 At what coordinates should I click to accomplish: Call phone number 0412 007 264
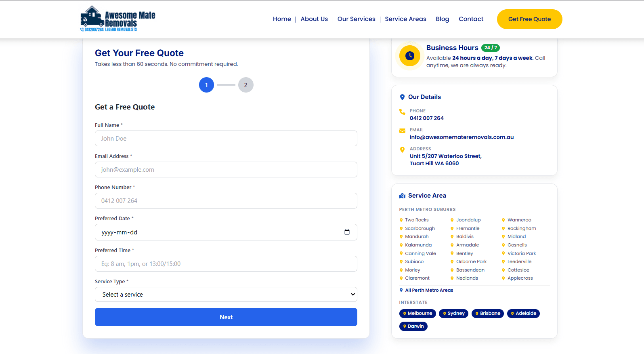(426, 118)
